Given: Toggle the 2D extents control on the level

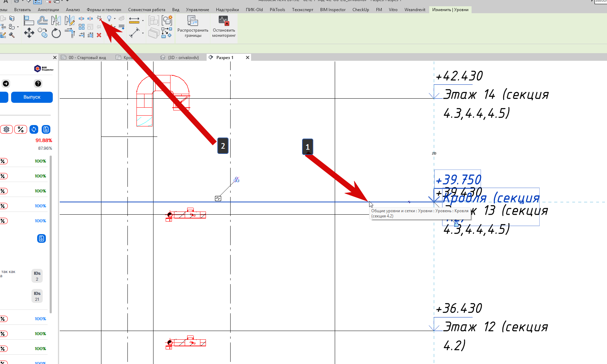Looking at the screenshot, I should (x=434, y=153).
